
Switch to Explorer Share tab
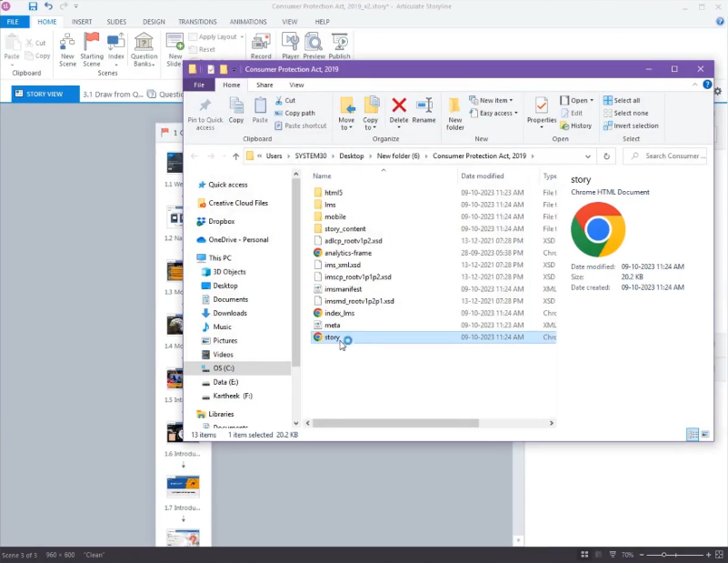coord(264,85)
